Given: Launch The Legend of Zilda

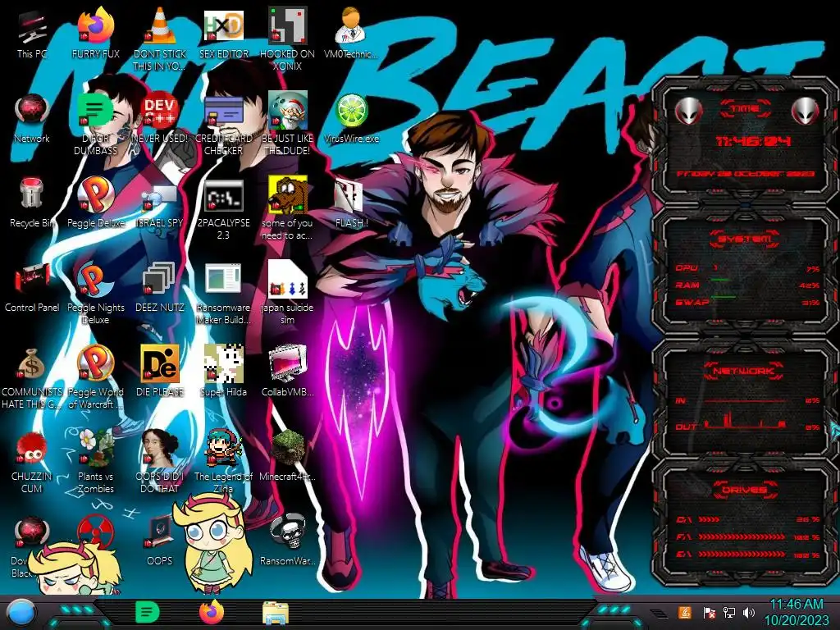Looking at the screenshot, I should click(223, 462).
